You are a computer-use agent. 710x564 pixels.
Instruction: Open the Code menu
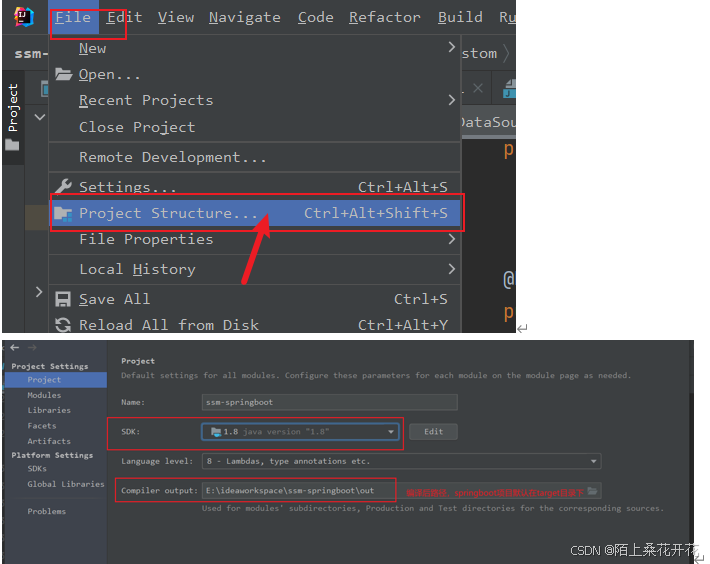[316, 17]
